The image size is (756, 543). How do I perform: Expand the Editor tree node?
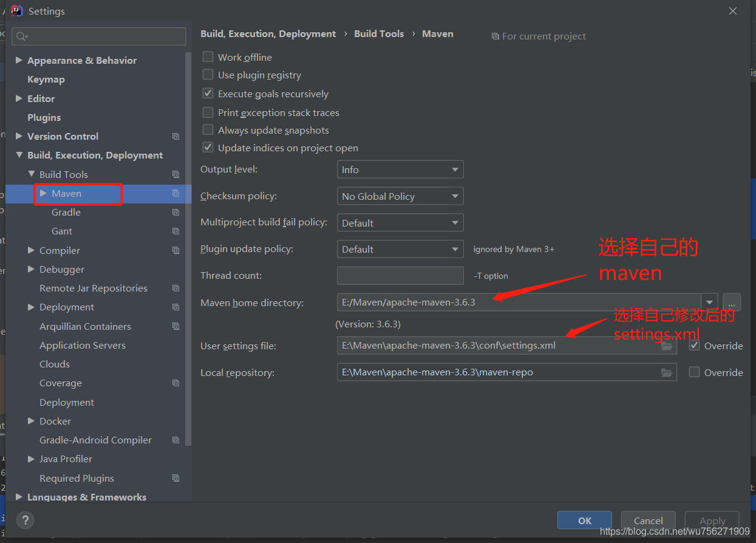point(19,98)
